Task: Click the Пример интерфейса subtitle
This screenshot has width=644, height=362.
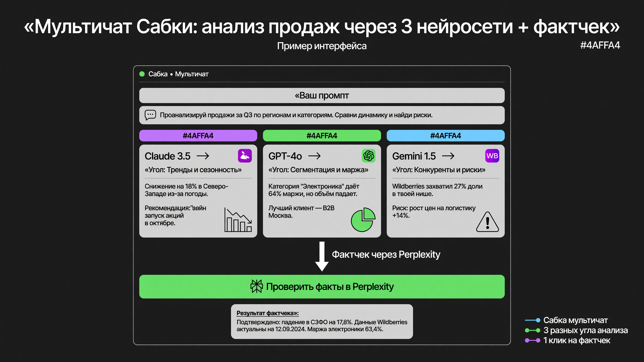Action: pos(322,46)
